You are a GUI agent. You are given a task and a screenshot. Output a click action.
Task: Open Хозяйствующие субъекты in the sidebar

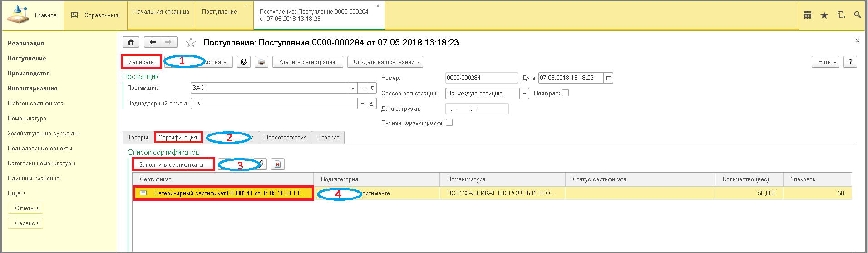click(x=43, y=133)
